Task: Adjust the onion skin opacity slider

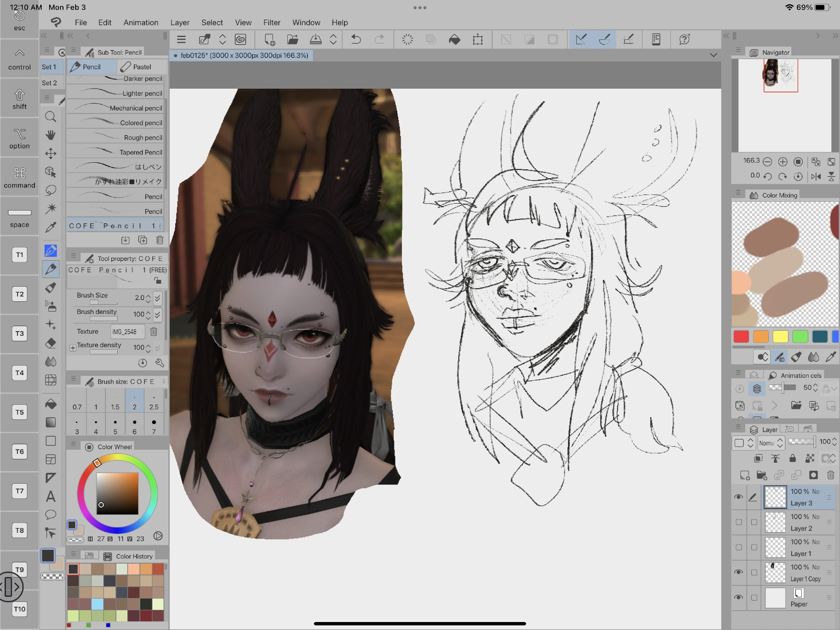Action: 782,387
